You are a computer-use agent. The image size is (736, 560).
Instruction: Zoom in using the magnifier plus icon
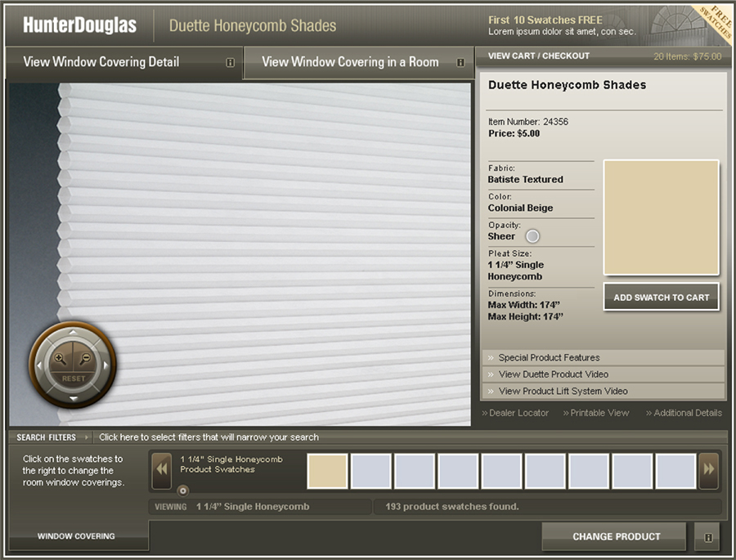click(60, 359)
